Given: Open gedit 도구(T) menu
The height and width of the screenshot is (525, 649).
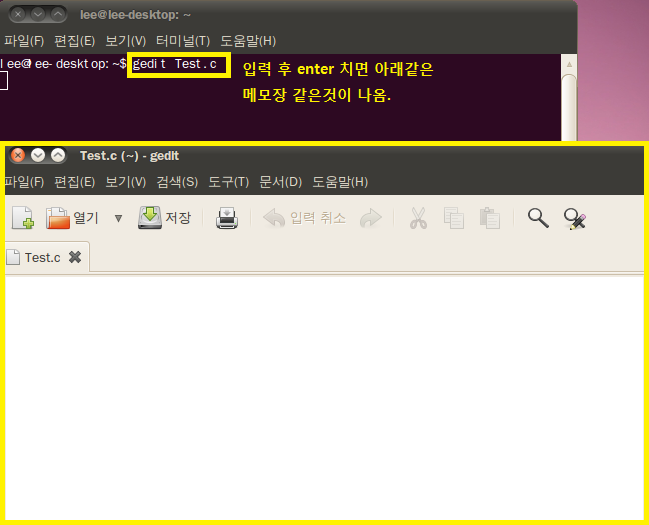Looking at the screenshot, I should tap(228, 182).
